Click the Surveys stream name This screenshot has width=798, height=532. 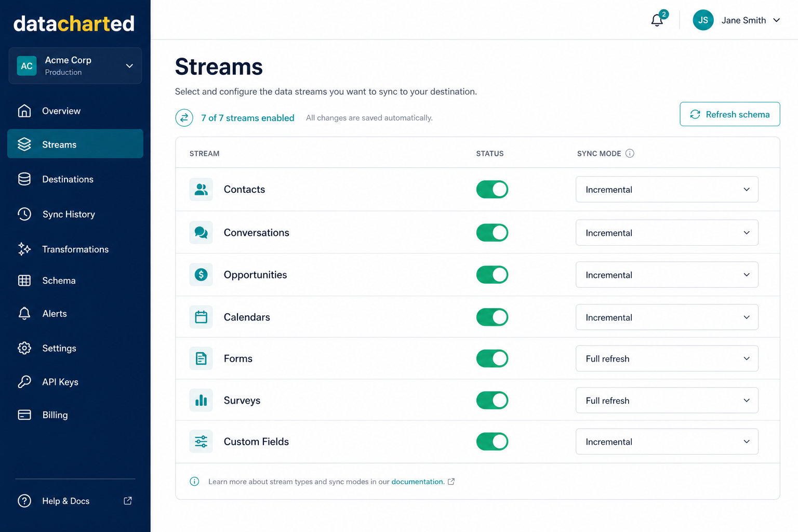coord(242,401)
